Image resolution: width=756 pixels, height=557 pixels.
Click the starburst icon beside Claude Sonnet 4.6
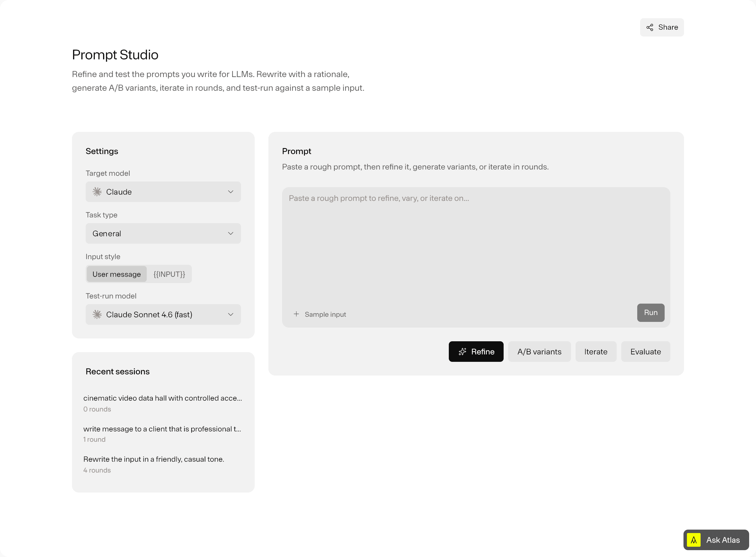[x=97, y=314]
